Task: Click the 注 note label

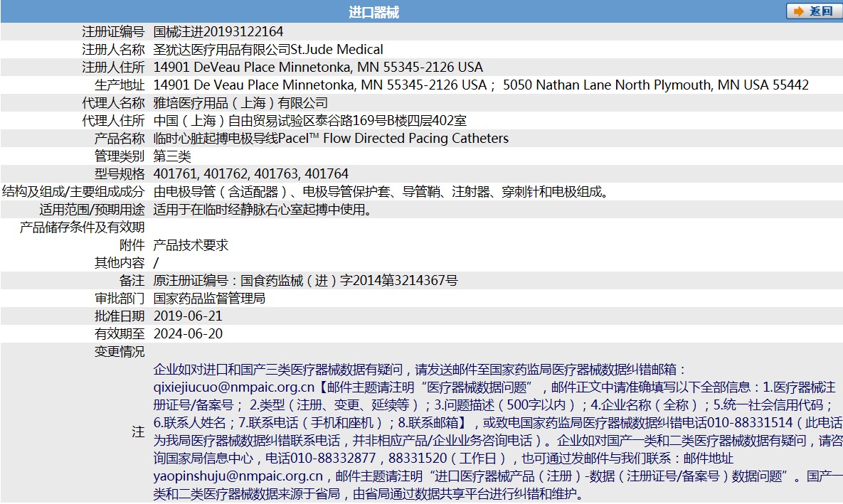Action: [139, 431]
